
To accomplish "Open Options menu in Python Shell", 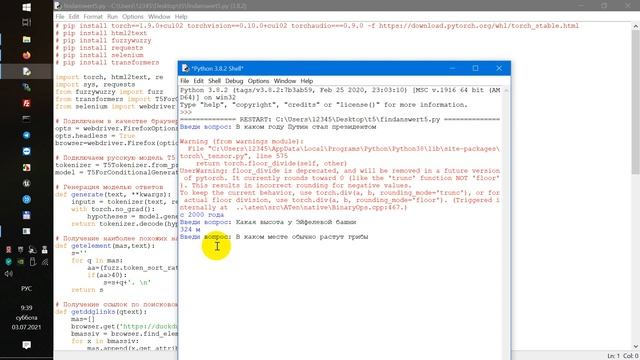I will coord(258,81).
